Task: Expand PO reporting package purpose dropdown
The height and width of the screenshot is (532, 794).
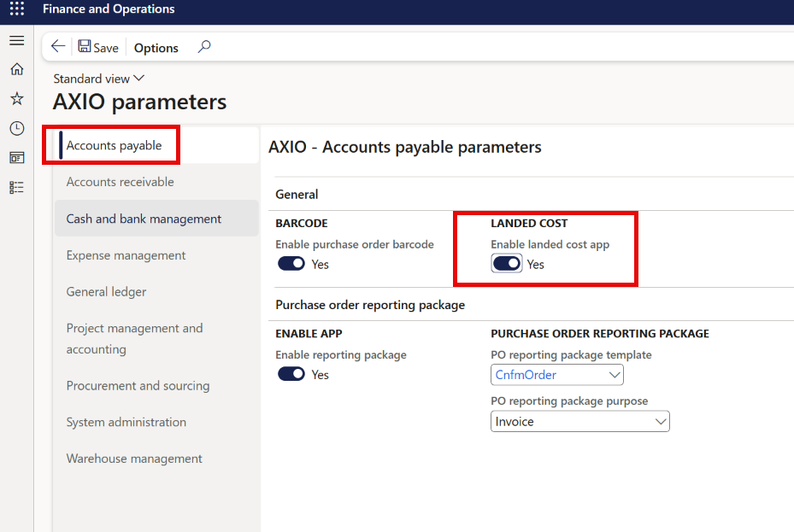Action: [660, 422]
